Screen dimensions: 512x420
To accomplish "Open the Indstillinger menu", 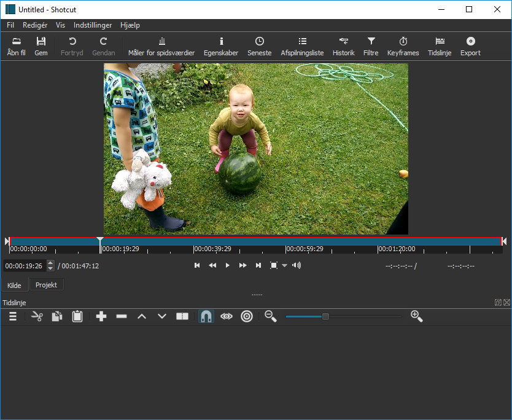I will coord(92,25).
